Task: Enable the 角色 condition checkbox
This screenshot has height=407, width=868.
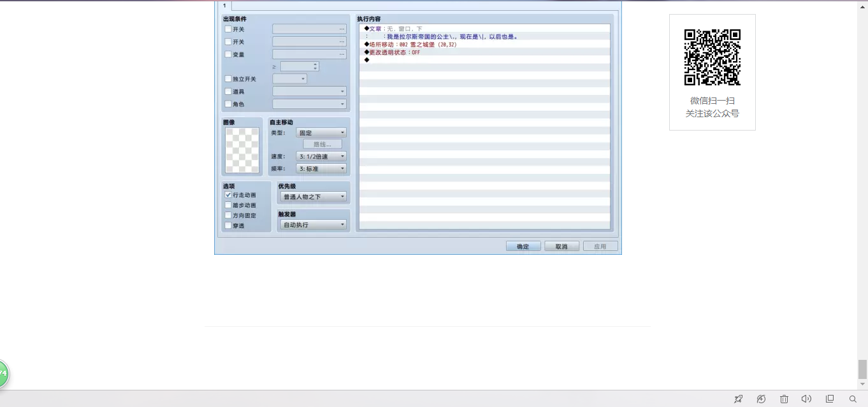Action: click(228, 104)
